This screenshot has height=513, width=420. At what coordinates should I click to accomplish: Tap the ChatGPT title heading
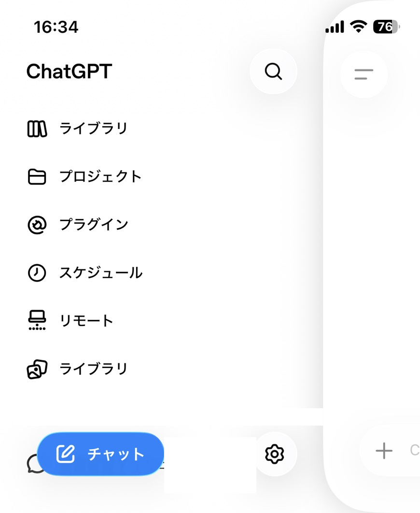(70, 71)
